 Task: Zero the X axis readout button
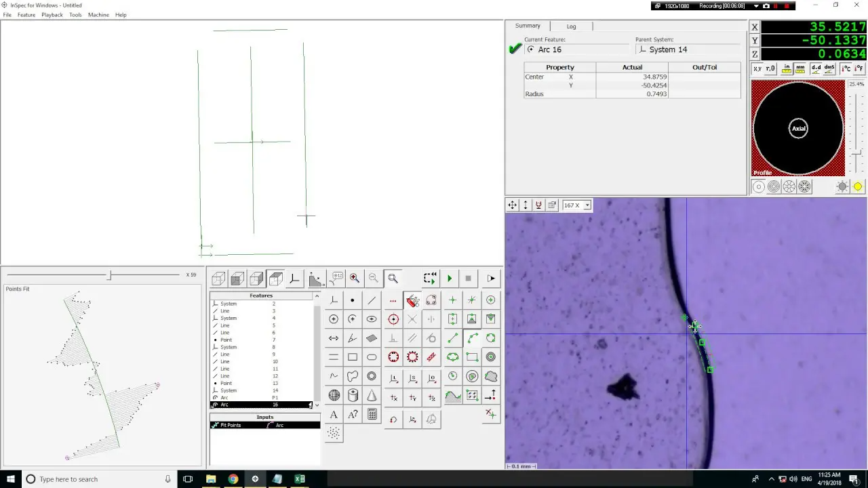pyautogui.click(x=755, y=27)
